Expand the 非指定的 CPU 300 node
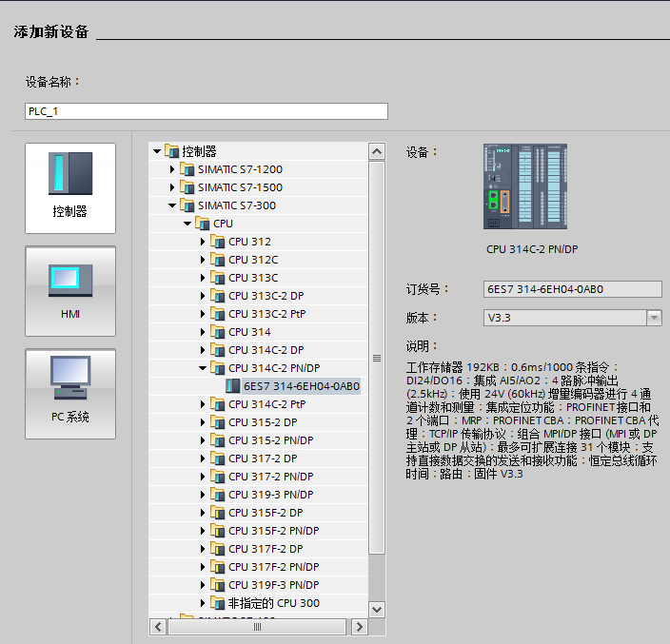This screenshot has width=670, height=644. [203, 603]
